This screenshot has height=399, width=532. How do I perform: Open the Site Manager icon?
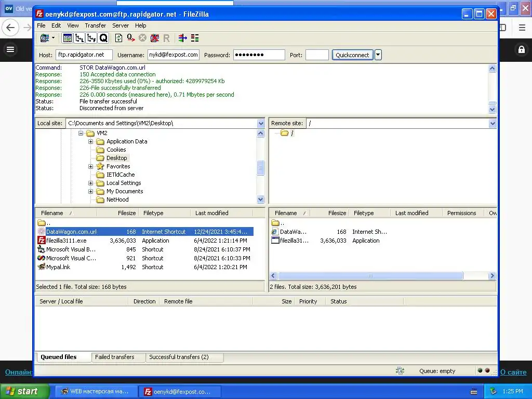(45, 38)
